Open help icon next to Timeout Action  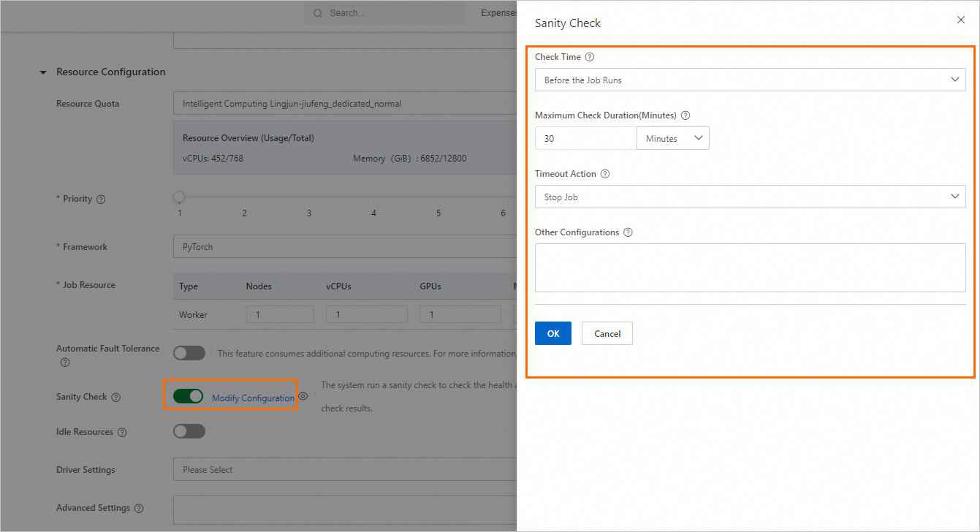605,174
